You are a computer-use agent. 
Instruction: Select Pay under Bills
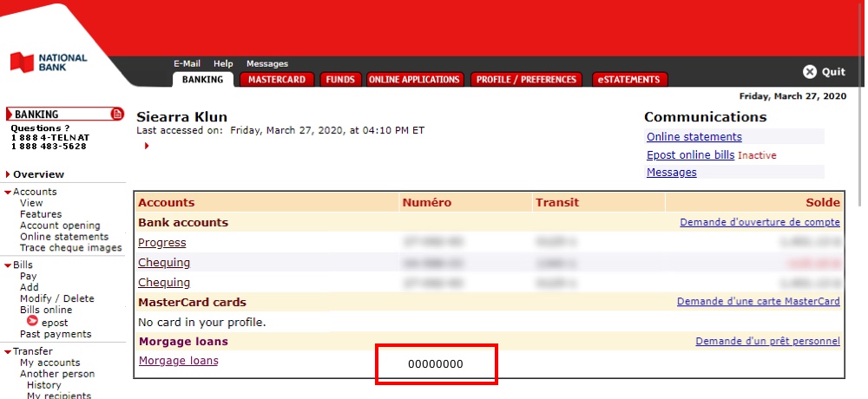[29, 276]
